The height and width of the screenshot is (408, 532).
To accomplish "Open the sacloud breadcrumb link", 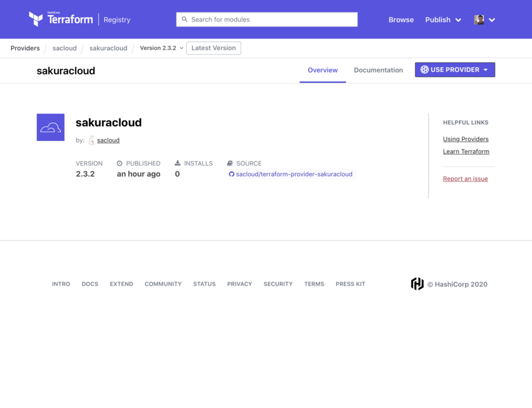I will click(x=65, y=48).
